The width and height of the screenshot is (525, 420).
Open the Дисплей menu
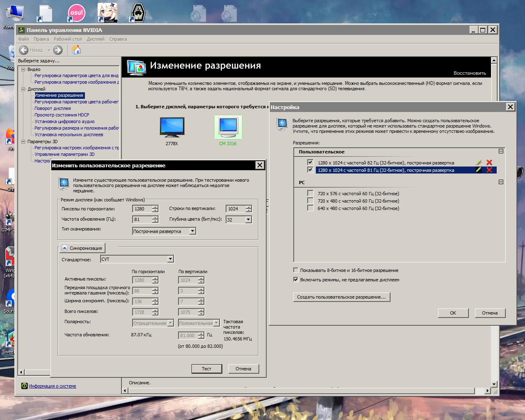pyautogui.click(x=96, y=39)
